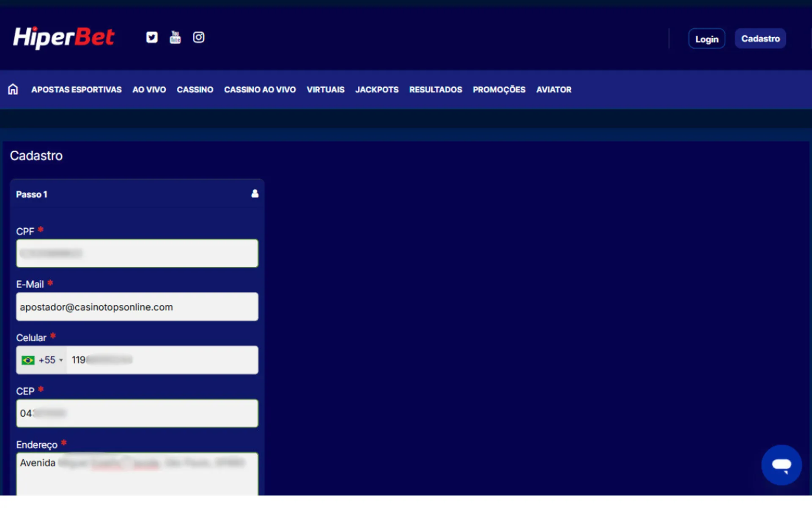The height and width of the screenshot is (508, 812).
Task: Open Apostas Esportivas menu
Action: tap(76, 89)
